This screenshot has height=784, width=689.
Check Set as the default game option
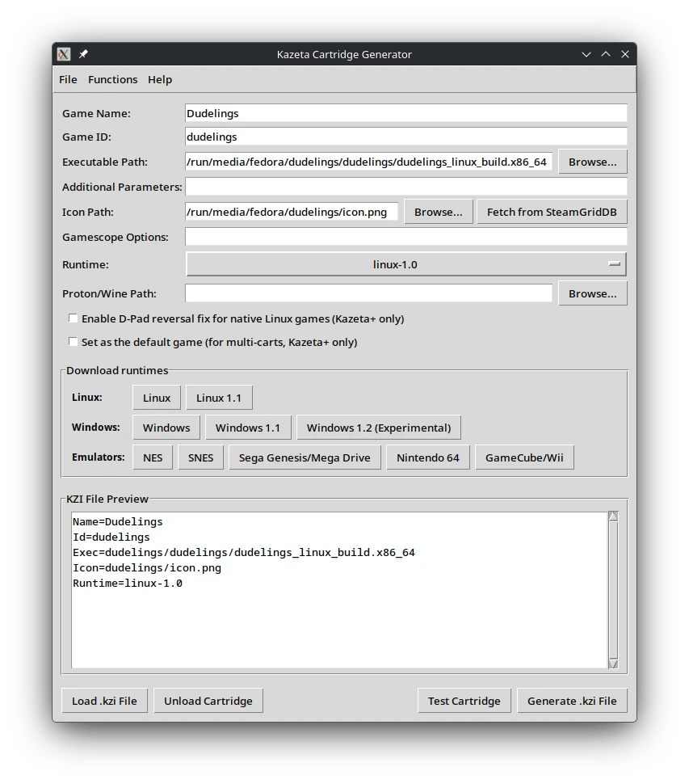click(x=73, y=342)
